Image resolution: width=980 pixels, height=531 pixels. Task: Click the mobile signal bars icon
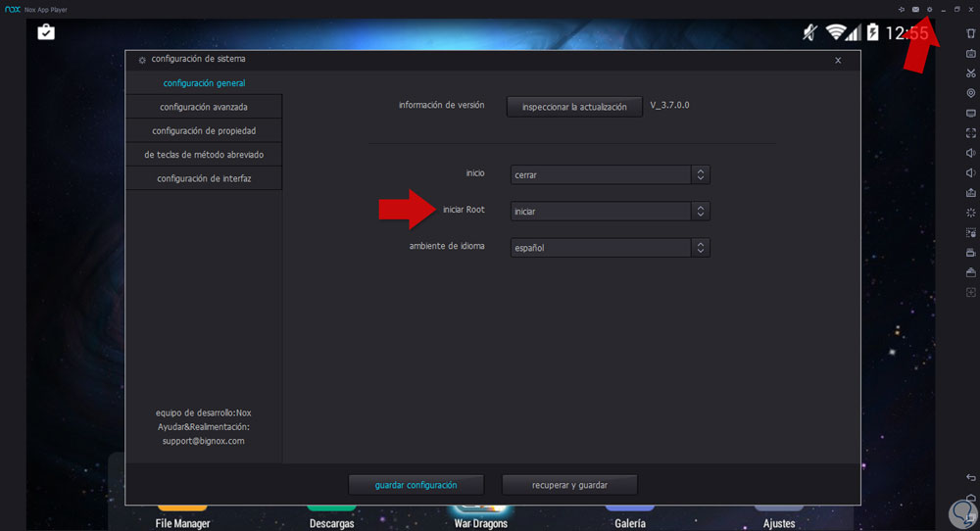coord(854,32)
